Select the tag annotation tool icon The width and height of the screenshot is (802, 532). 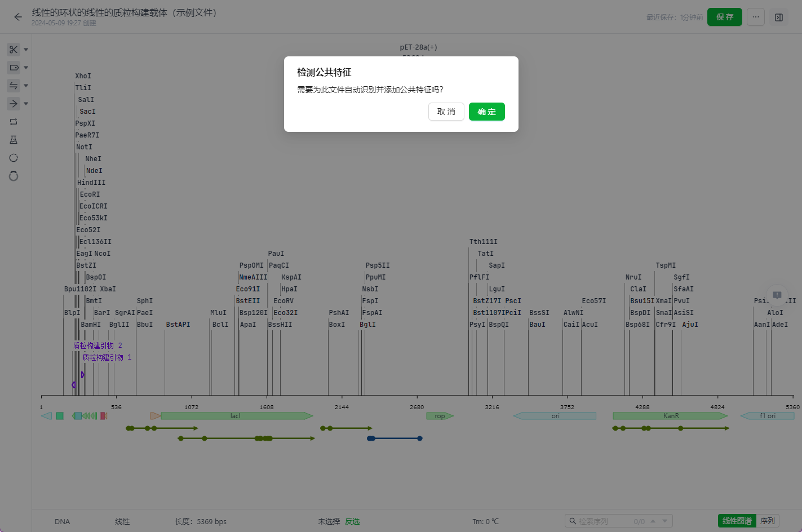tap(14, 68)
